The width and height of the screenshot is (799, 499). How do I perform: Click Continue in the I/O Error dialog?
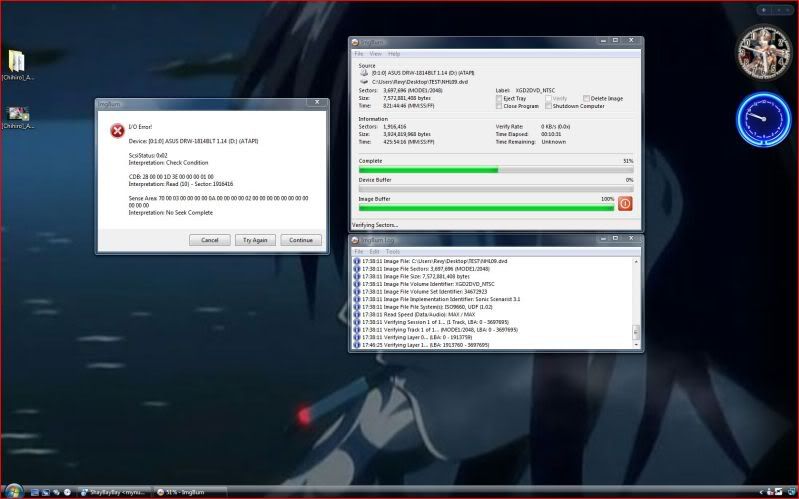click(301, 240)
